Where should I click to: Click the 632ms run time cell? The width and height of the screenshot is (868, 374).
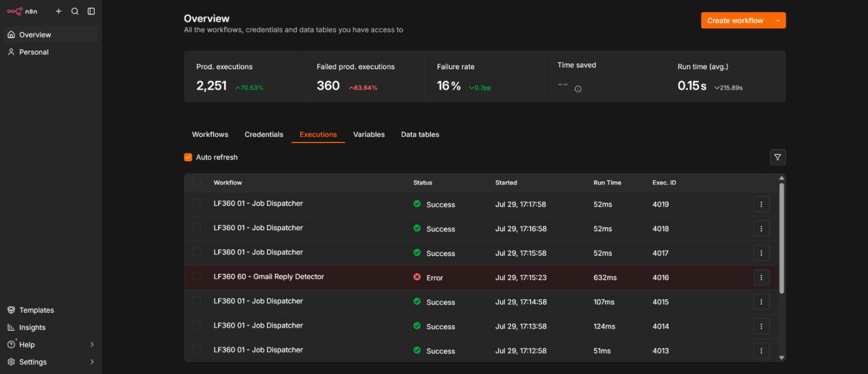605,278
